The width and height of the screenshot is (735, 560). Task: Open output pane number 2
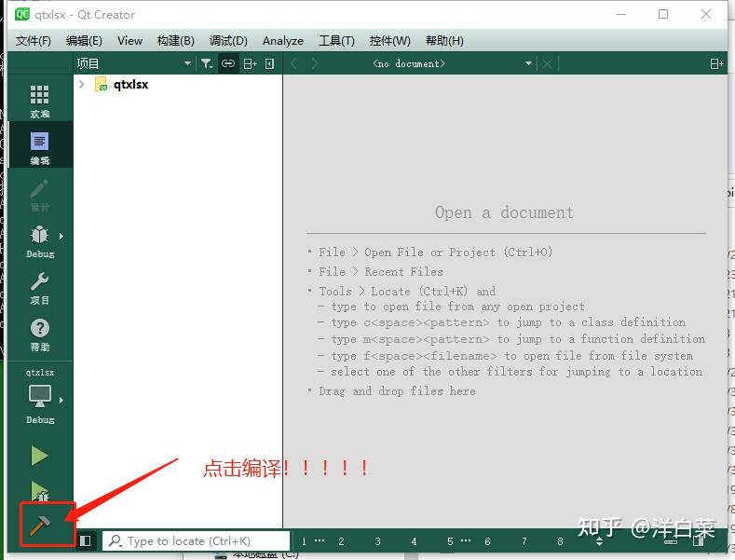coord(341,541)
